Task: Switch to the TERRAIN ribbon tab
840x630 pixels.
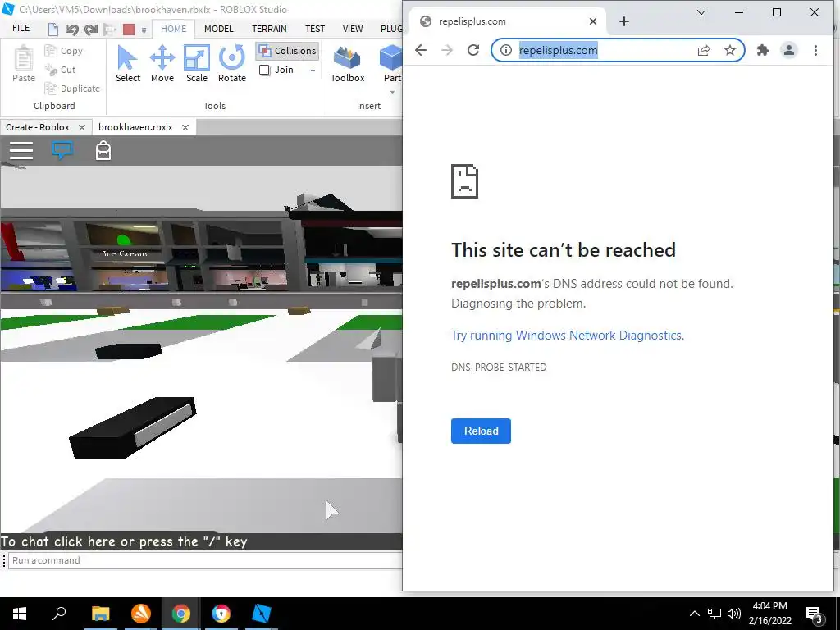Action: coord(269,29)
